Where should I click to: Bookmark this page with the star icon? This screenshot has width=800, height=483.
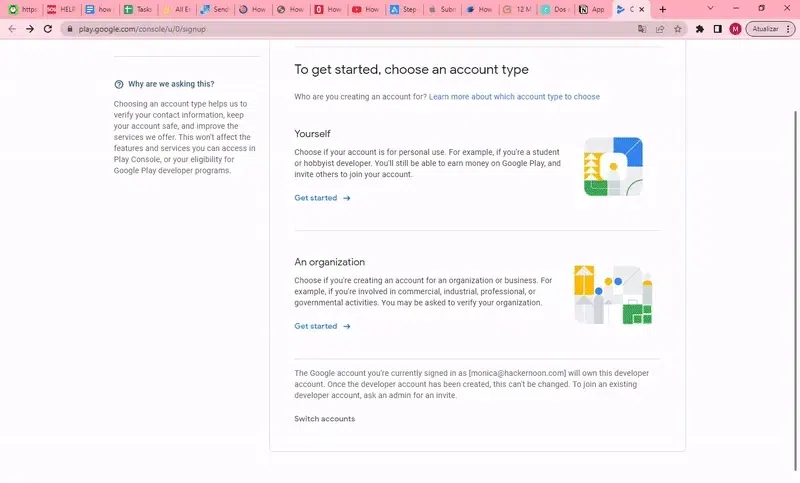678,29
